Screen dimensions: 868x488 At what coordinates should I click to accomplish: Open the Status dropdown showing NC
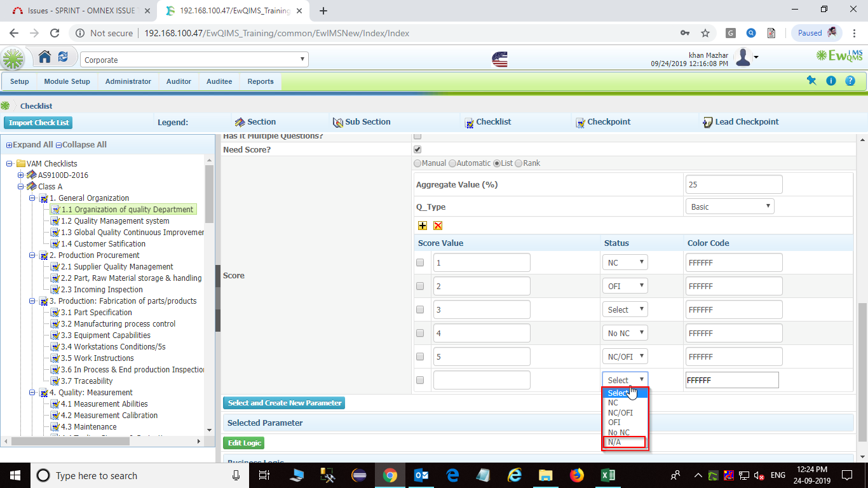click(625, 262)
